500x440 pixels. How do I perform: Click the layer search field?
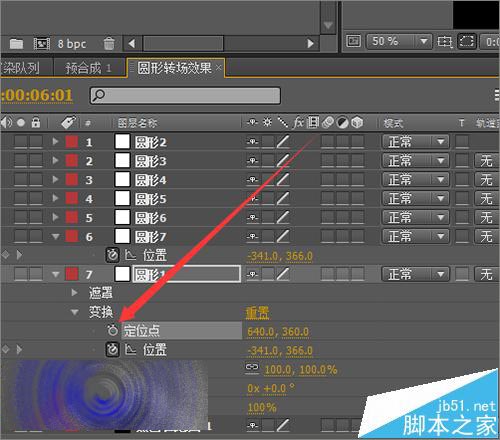(x=185, y=96)
